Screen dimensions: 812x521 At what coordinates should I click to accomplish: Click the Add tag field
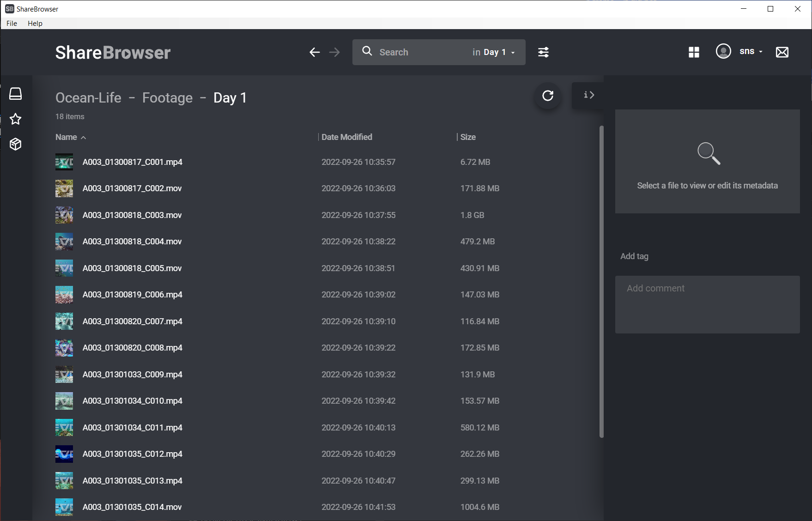[x=634, y=256]
